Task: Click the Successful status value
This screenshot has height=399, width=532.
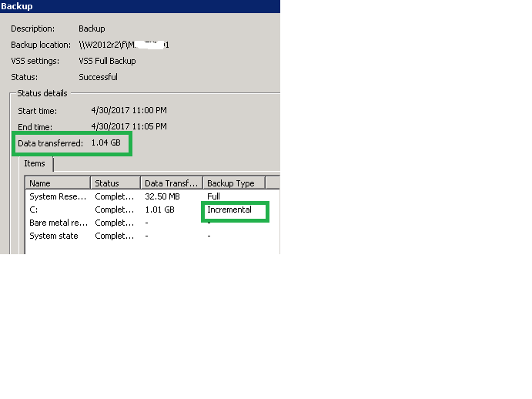Action: pyautogui.click(x=98, y=77)
